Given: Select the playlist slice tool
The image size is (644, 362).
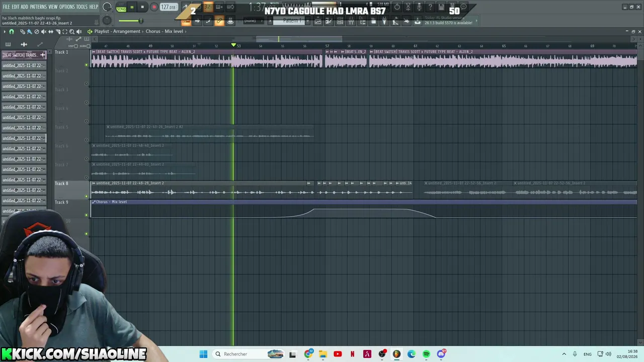Looking at the screenshot, I should click(x=57, y=32).
